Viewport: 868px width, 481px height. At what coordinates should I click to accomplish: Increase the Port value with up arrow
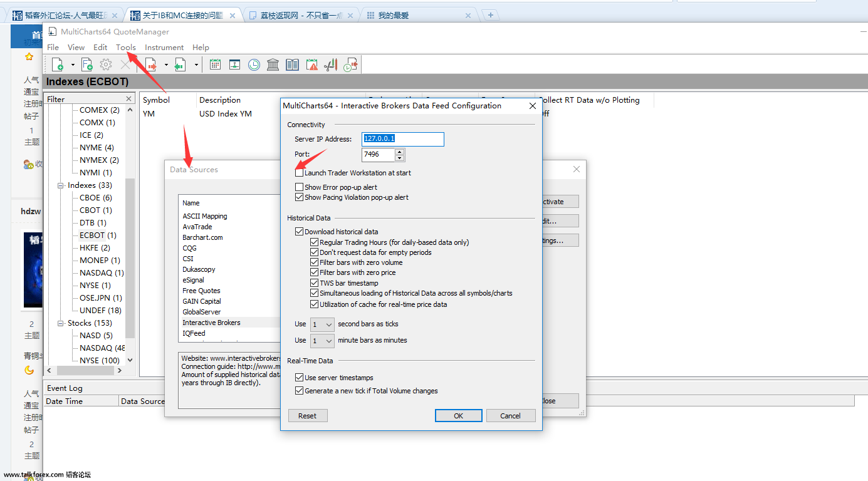coord(400,151)
